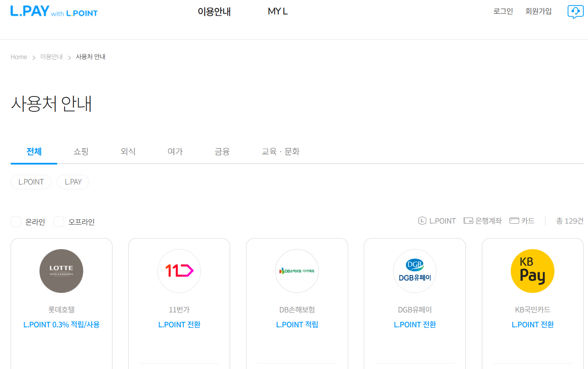This screenshot has height=369, width=588.
Task: Switch to the 금융 tab
Action: (222, 152)
